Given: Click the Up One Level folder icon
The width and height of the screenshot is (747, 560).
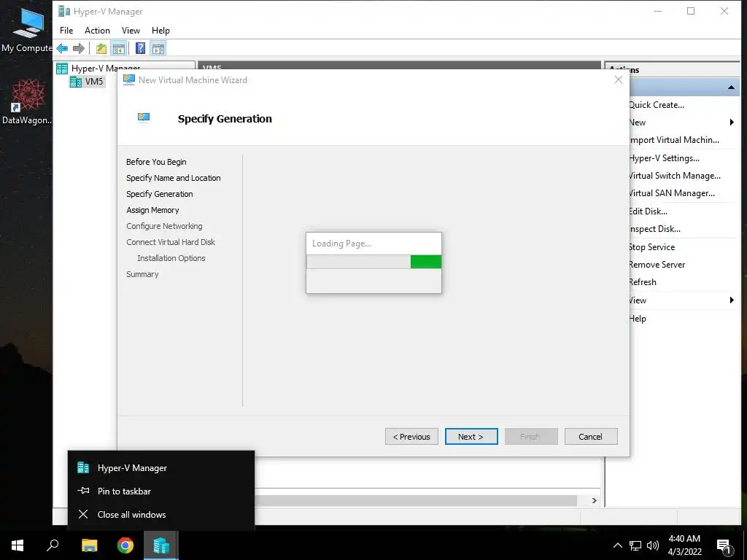Looking at the screenshot, I should pos(101,48).
